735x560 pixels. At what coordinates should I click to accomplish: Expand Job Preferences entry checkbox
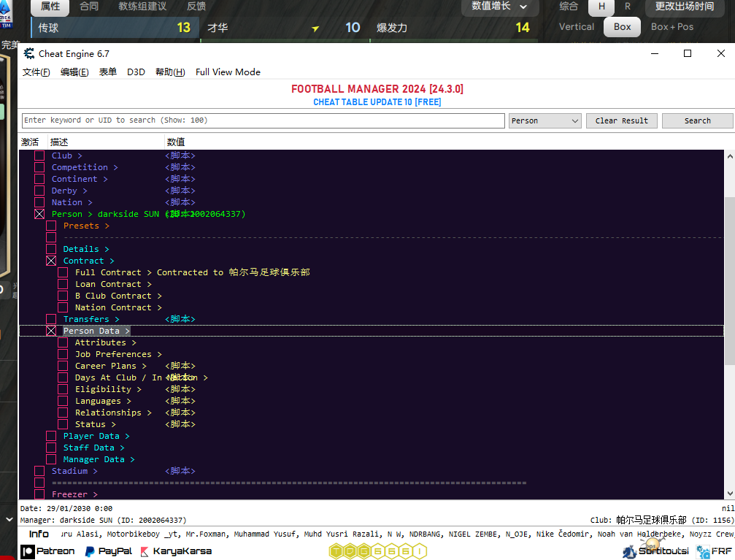[x=63, y=355]
